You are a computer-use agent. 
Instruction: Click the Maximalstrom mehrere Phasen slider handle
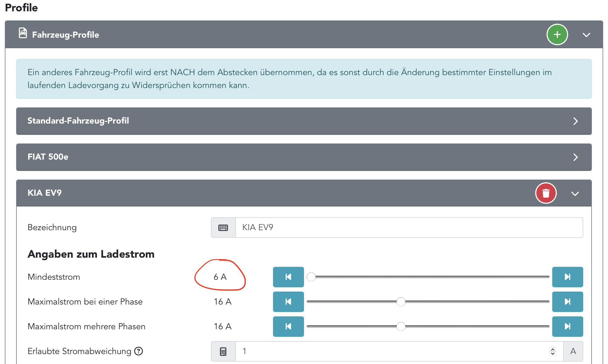(x=401, y=326)
